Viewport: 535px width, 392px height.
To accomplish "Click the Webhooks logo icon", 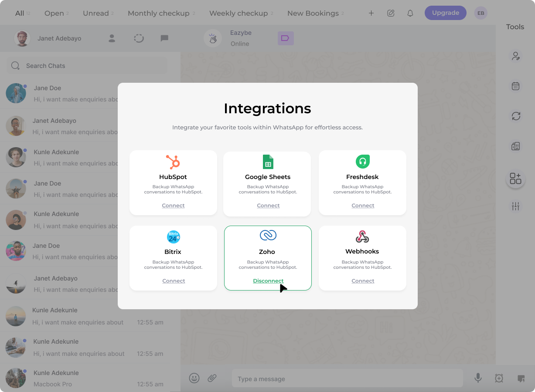I will 362,237.
